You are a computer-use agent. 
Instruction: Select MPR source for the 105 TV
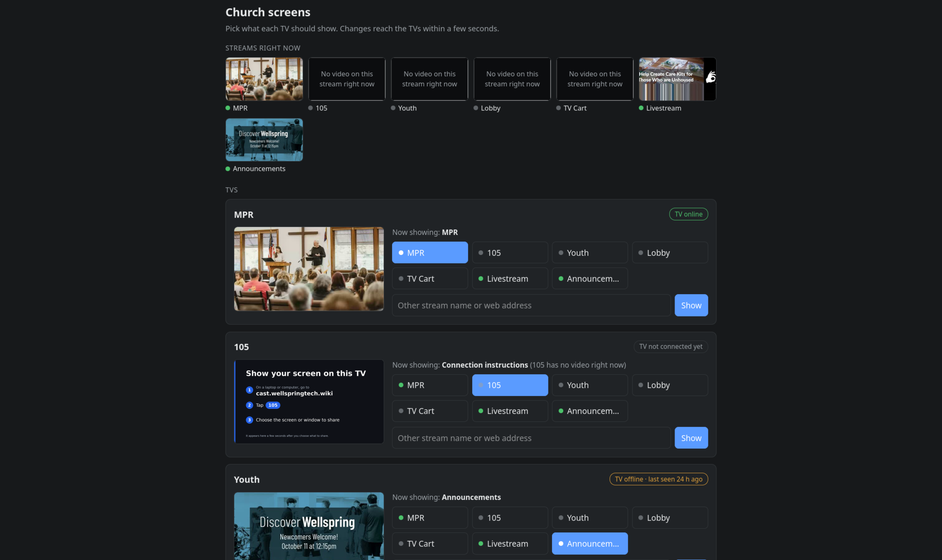430,385
